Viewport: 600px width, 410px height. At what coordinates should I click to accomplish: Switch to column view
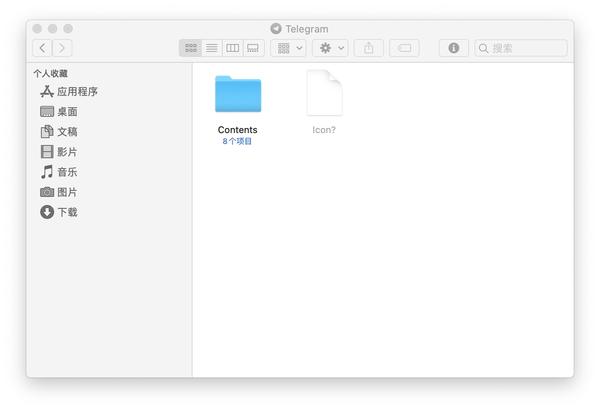[x=232, y=48]
